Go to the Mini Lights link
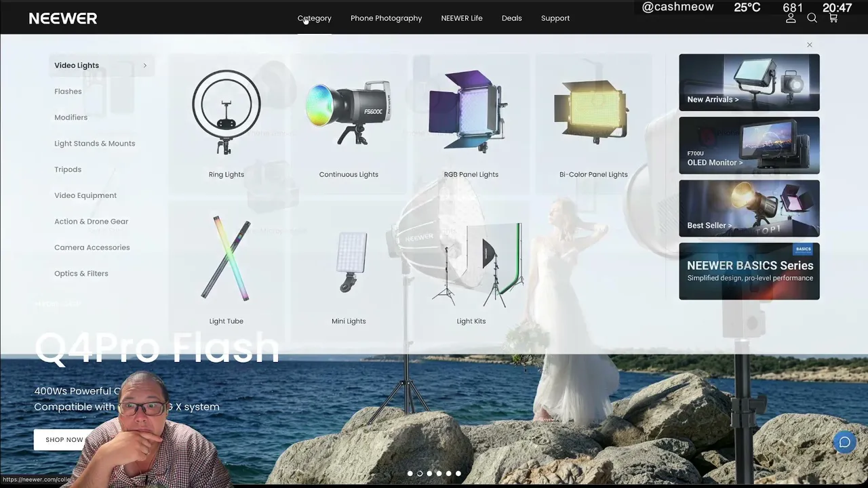868x488 pixels. (349, 321)
